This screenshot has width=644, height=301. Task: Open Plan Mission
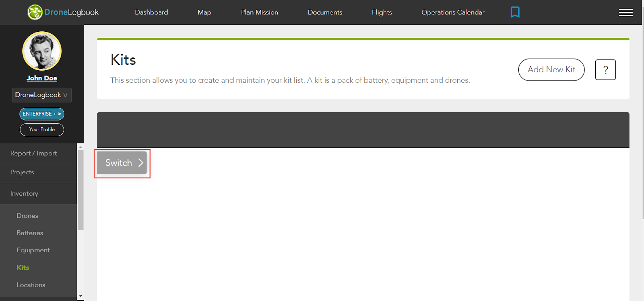(260, 12)
